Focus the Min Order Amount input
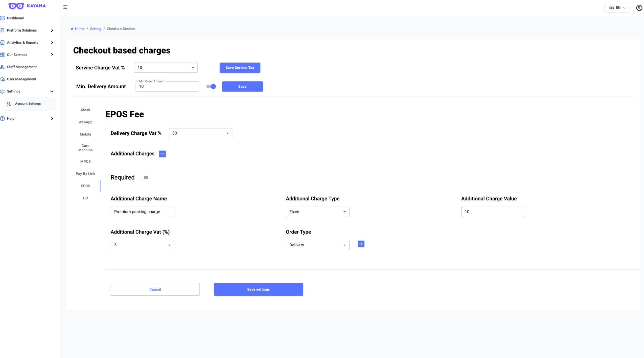Viewport: 644px width, 358px height. point(167,86)
